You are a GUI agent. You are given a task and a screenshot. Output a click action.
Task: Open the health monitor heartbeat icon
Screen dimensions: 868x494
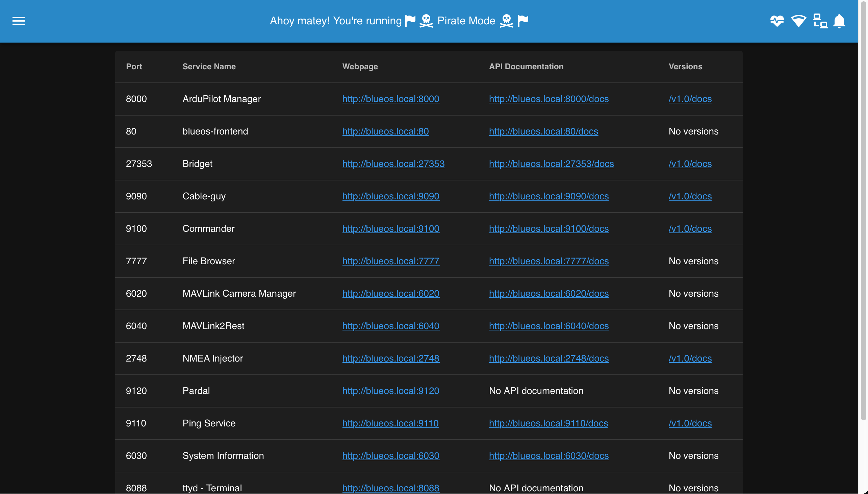point(777,21)
